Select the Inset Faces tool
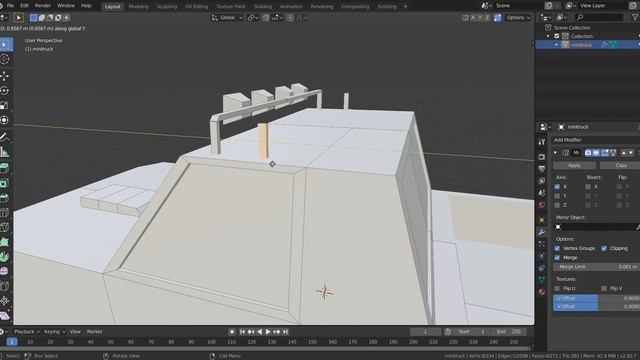Screen dimensions: 640x360 tap(5, 183)
